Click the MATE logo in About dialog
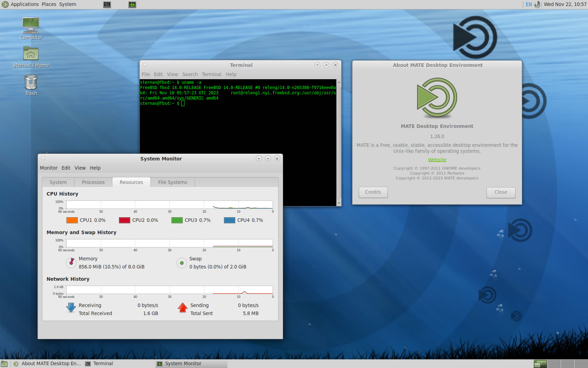 437,98
